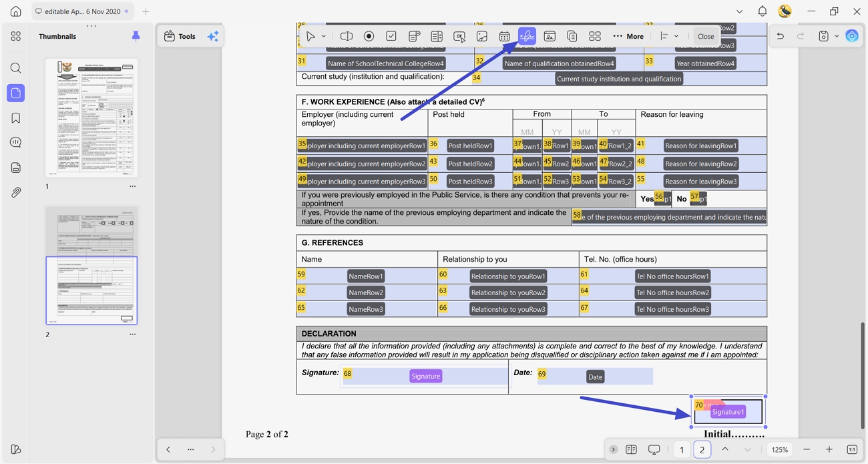This screenshot has width=868, height=464.
Task: Open the ellipsis in bottom-left navigation
Action: tap(191, 449)
